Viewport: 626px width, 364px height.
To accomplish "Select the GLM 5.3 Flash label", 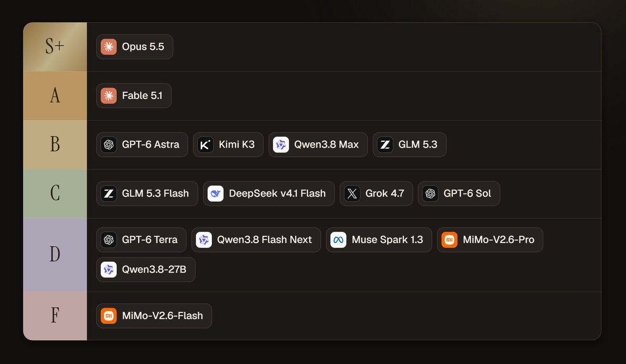I will 155,193.
